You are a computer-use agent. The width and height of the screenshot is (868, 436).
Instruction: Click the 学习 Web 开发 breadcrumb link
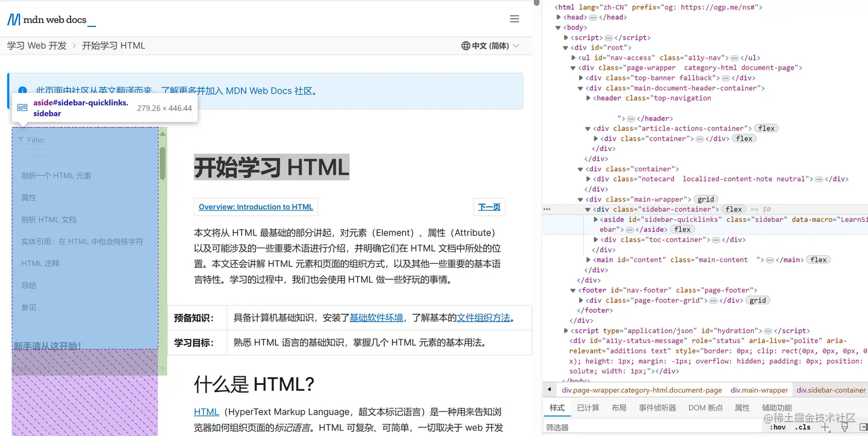point(37,45)
